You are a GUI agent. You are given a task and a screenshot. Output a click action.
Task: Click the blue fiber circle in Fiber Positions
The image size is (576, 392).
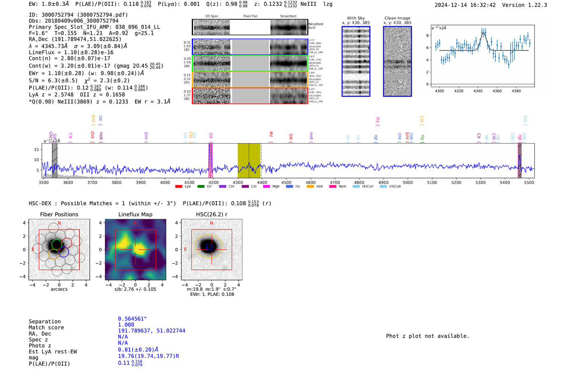point(63,252)
